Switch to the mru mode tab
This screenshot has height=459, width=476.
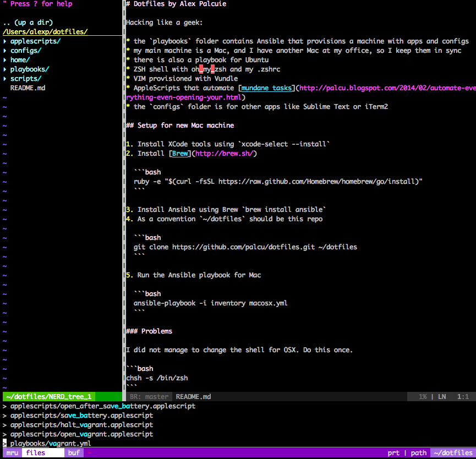tap(13, 453)
